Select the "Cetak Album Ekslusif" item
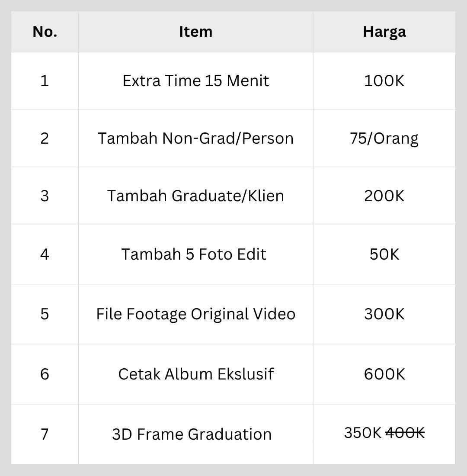Screen dimensions: 467x476 click(195, 374)
